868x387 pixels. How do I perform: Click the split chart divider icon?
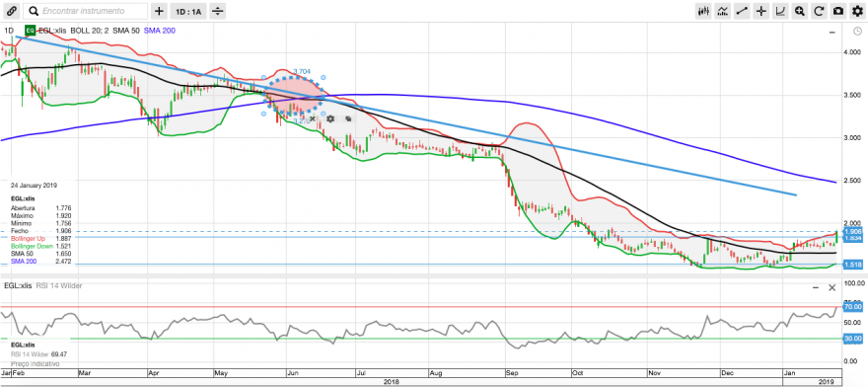coord(218,11)
